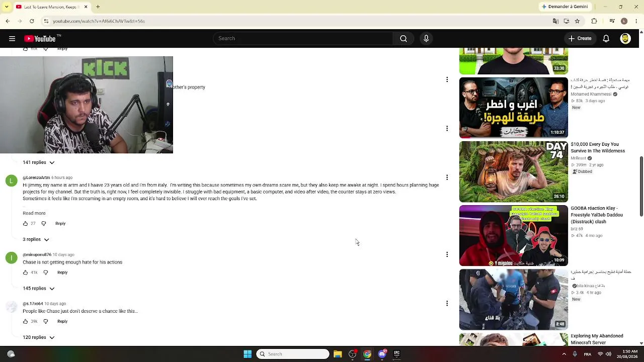This screenshot has width=644, height=362.
Task: Reload the current page
Action: [x=32, y=21]
